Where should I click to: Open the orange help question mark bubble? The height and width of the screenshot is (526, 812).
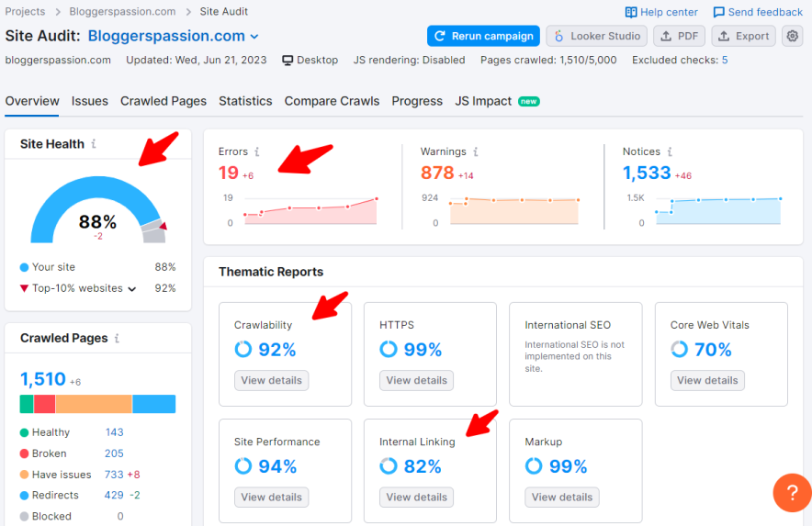click(792, 492)
